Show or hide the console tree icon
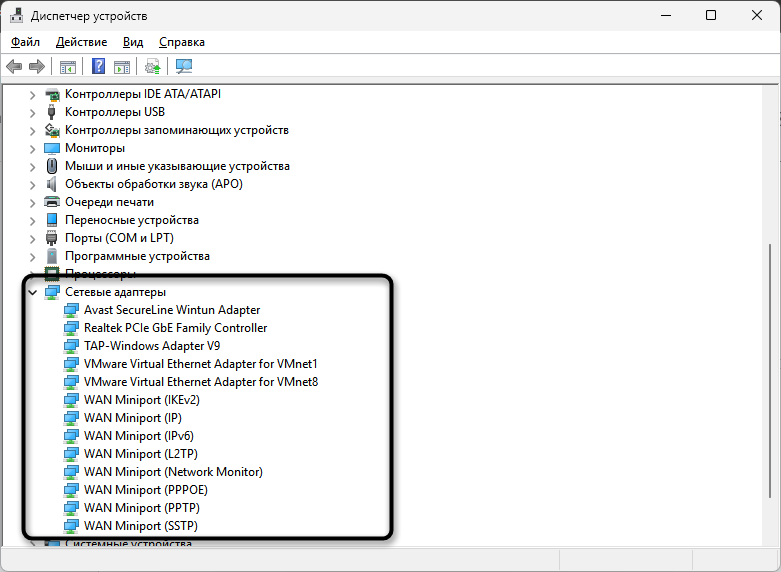This screenshot has height=572, width=781. pyautogui.click(x=68, y=67)
